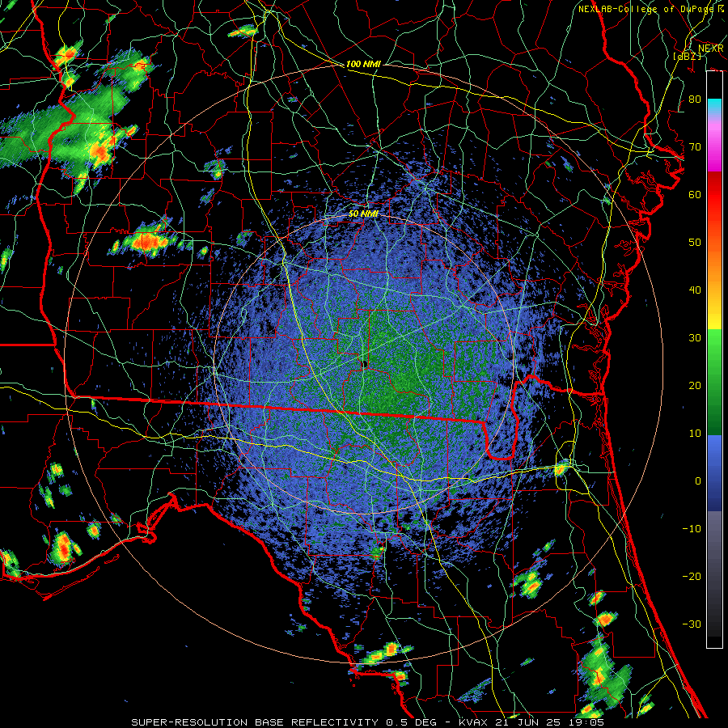
Task: Click the Super-Resolution Base Reflectivity caption
Action: (368, 722)
